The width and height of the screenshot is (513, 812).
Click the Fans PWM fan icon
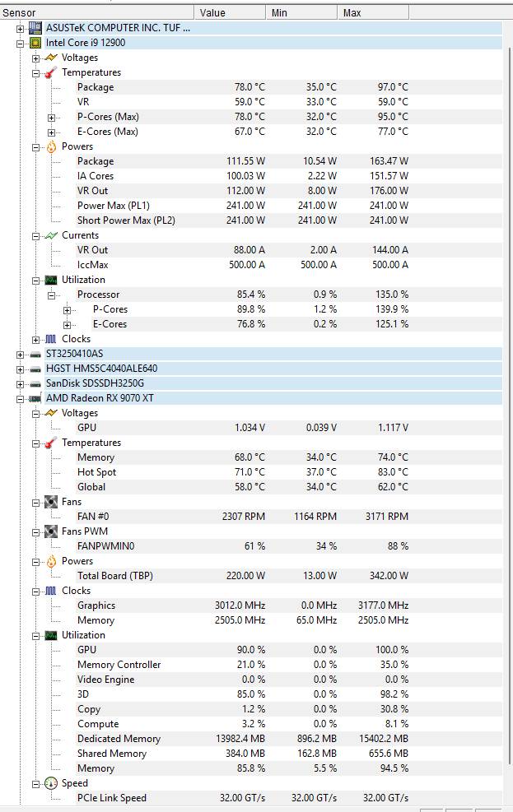[x=51, y=531]
